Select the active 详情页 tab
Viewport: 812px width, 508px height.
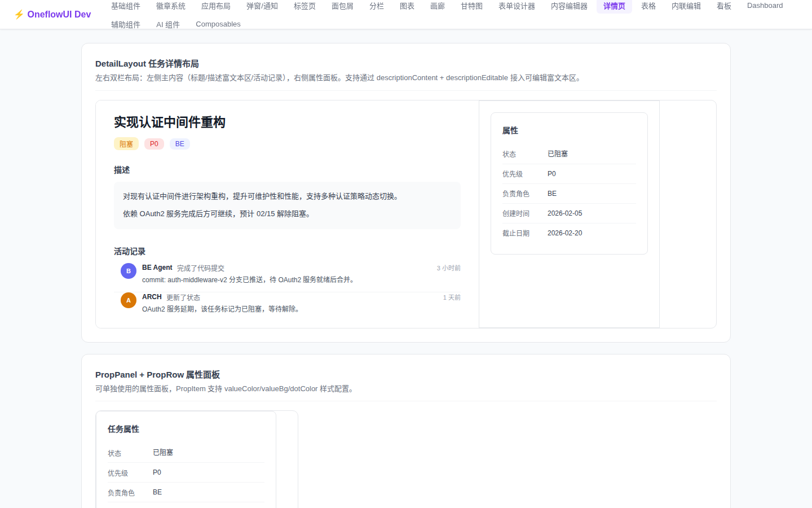click(614, 6)
